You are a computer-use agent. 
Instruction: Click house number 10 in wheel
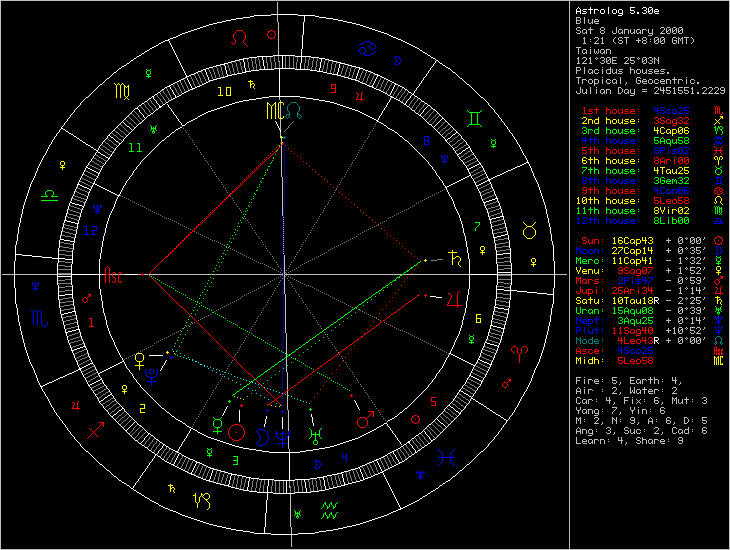click(225, 92)
